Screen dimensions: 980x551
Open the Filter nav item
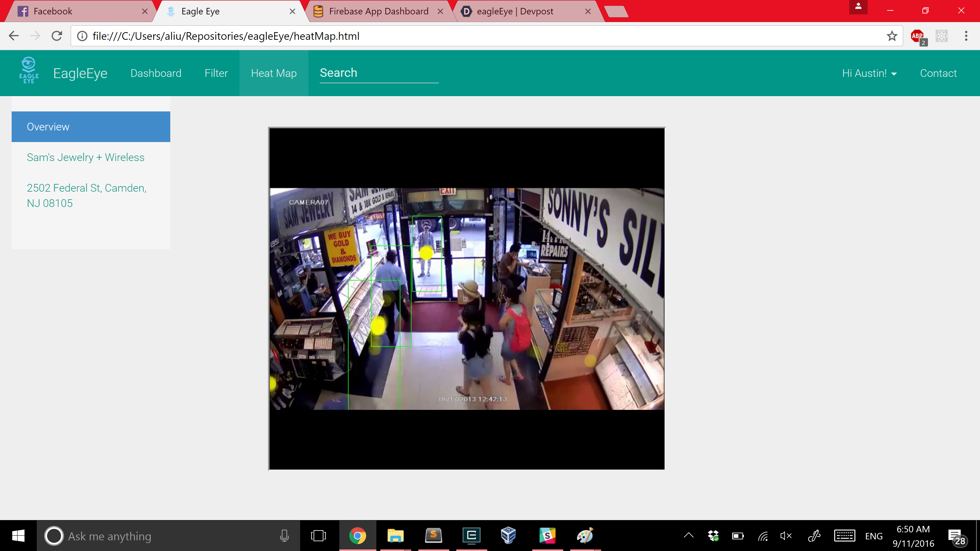216,73
